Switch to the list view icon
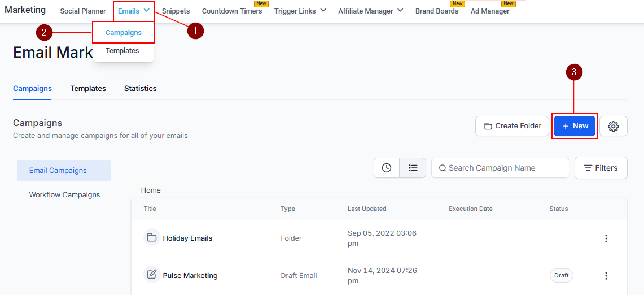This screenshot has height=295, width=644. click(x=413, y=168)
